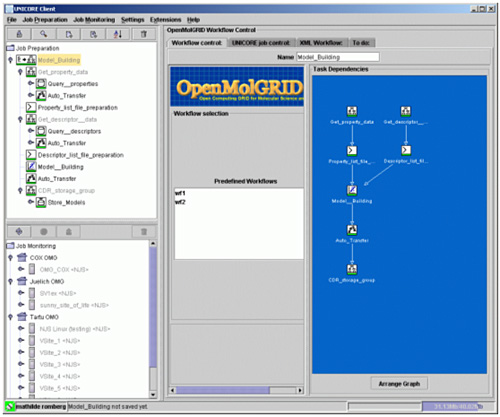Click the status icon beside mathilde romberg
This screenshot has height=417, width=500.
click(10, 406)
